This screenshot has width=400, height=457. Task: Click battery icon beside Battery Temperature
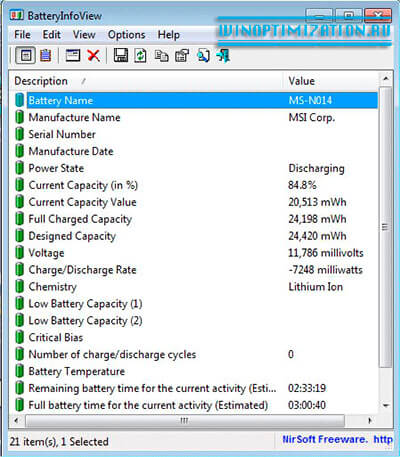[20, 371]
